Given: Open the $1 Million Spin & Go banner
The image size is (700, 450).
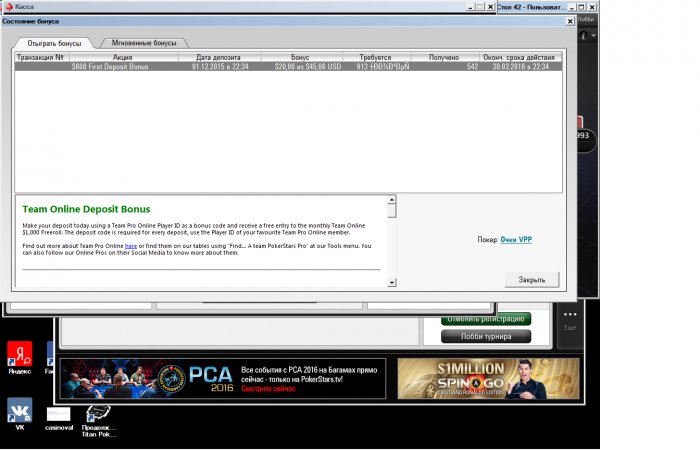Looking at the screenshot, I should 488,379.
